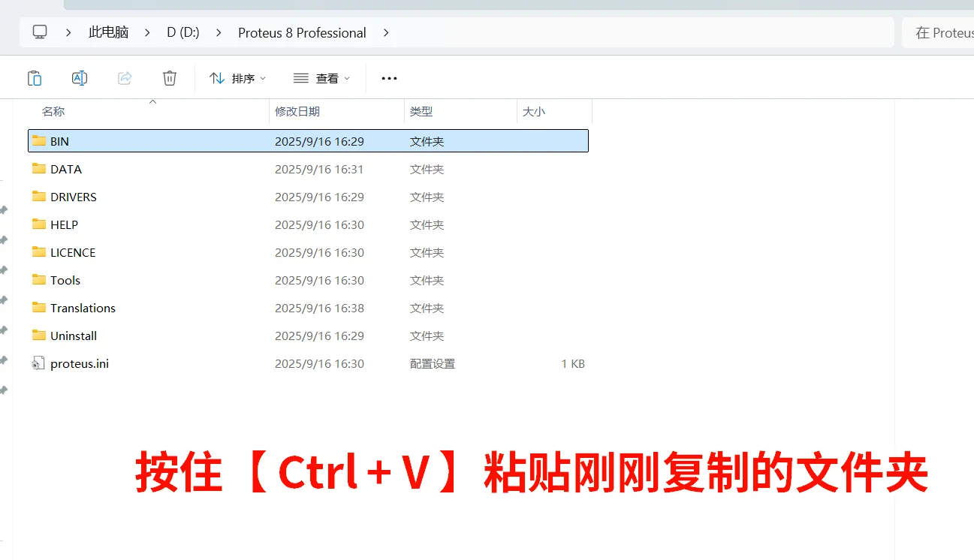Click the Paste clipboard icon in toolbar
Screen dimensions: 974x560
click(35, 78)
